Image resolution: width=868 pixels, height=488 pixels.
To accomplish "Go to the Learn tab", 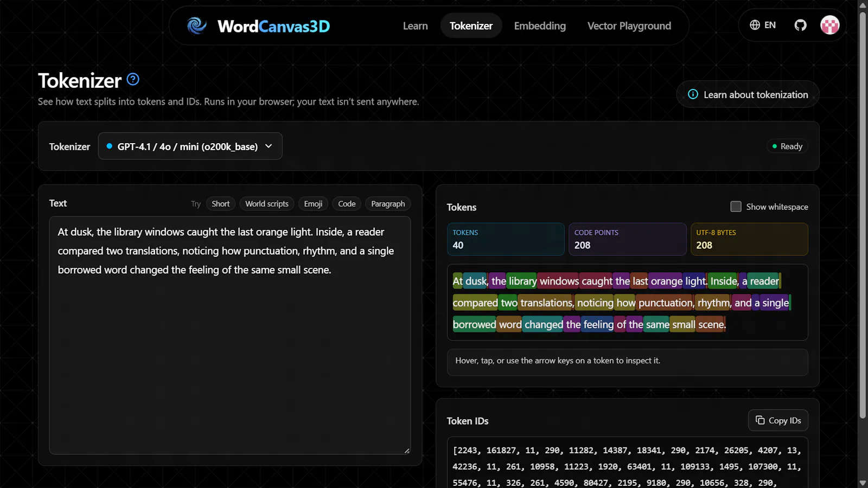I will (415, 25).
